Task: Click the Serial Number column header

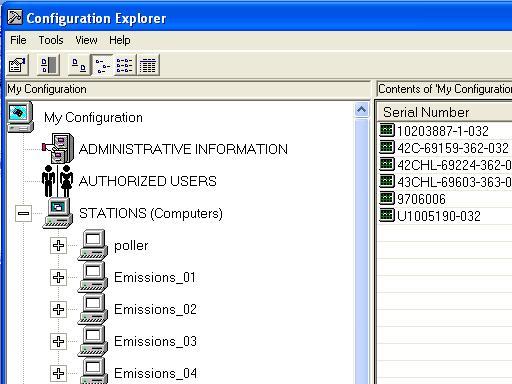Action: pos(445,112)
